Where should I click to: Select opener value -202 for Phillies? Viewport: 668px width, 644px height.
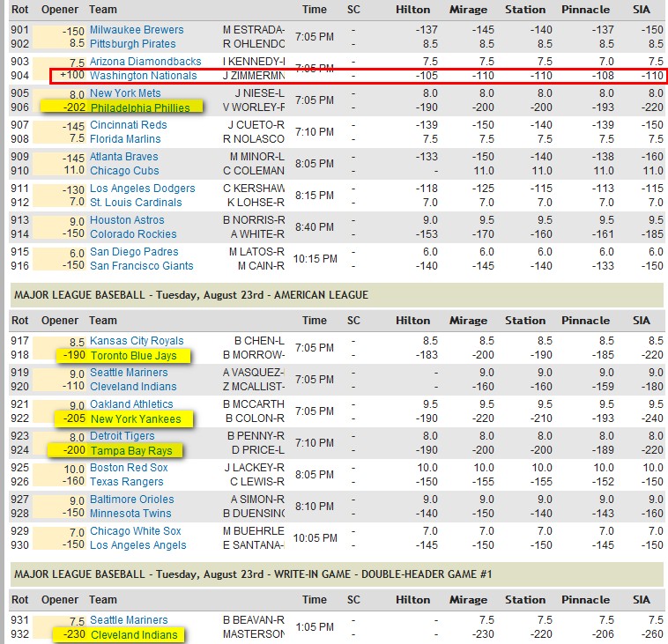coord(75,107)
